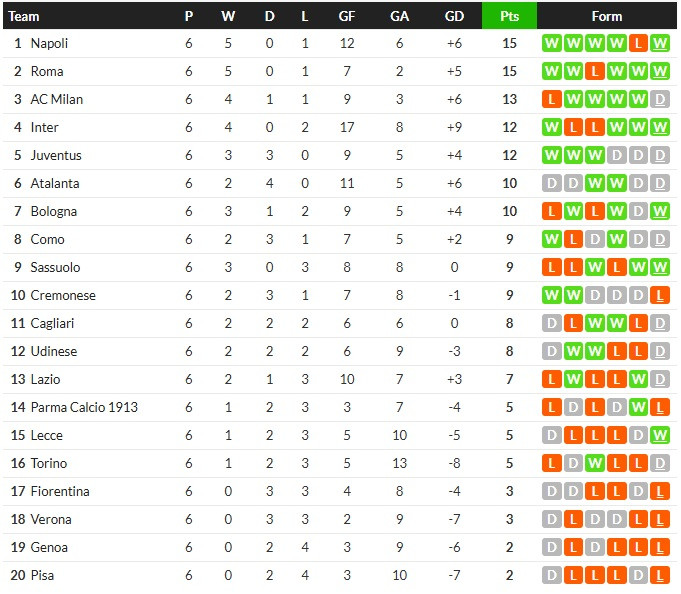Viewport: 681px width, 594px height.
Task: Click Cremonese's orange loss form badge
Action: [x=660, y=296]
